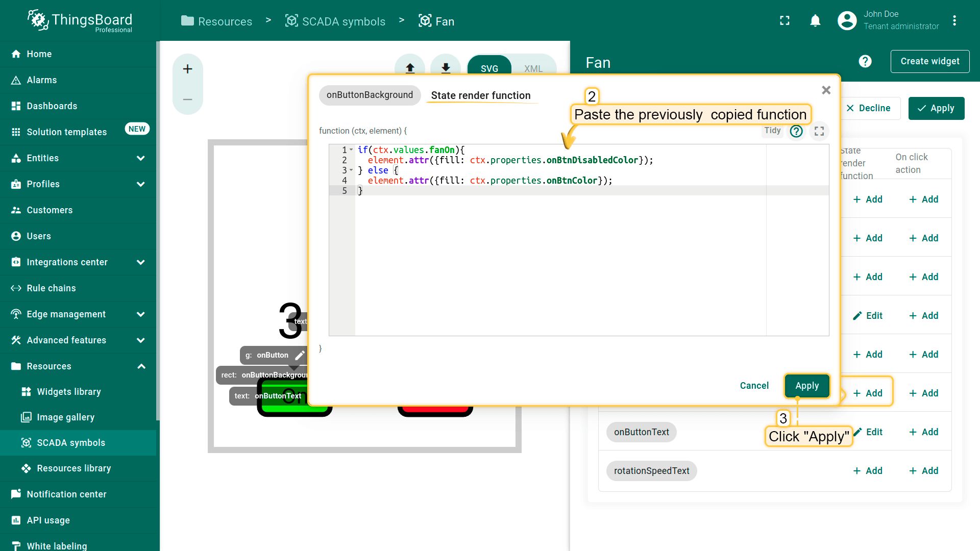This screenshot has width=980, height=551.
Task: Click the Create widget button
Action: [x=929, y=61]
